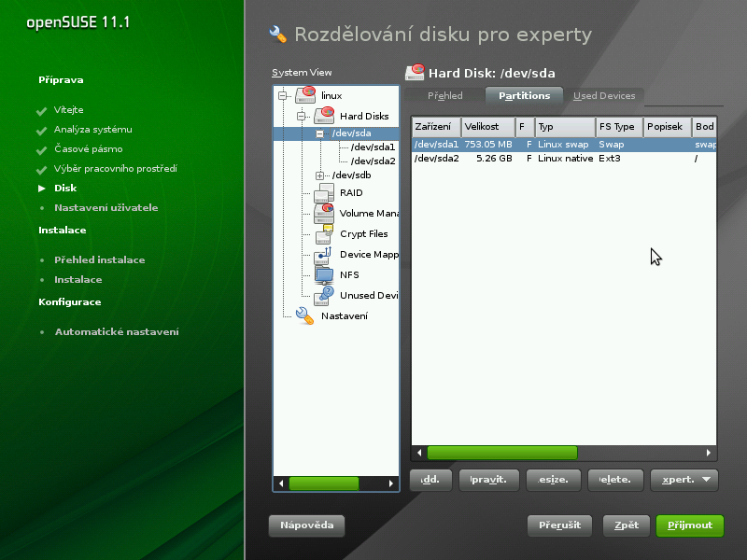Collapse the Hard Disks tree node
The width and height of the screenshot is (747, 560).
pos(301,116)
